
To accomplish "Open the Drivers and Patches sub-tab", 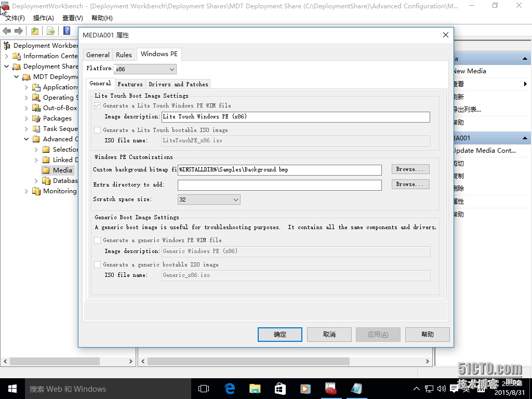I will pyautogui.click(x=179, y=84).
